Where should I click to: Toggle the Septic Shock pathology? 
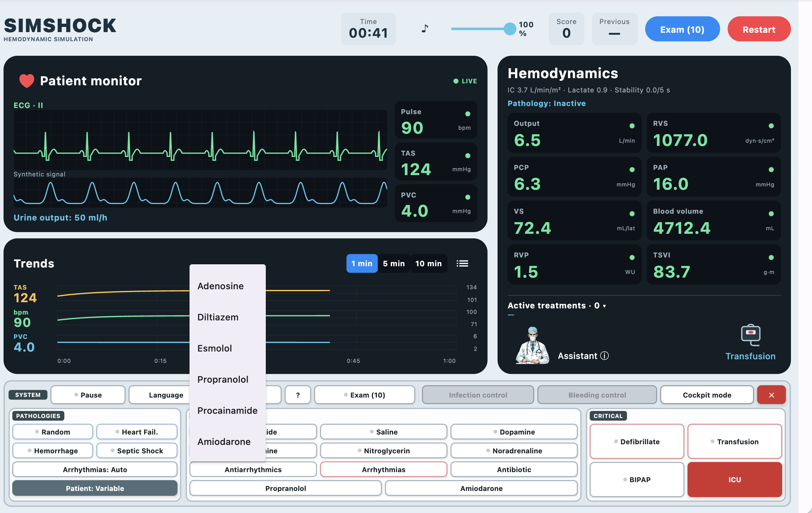click(137, 451)
